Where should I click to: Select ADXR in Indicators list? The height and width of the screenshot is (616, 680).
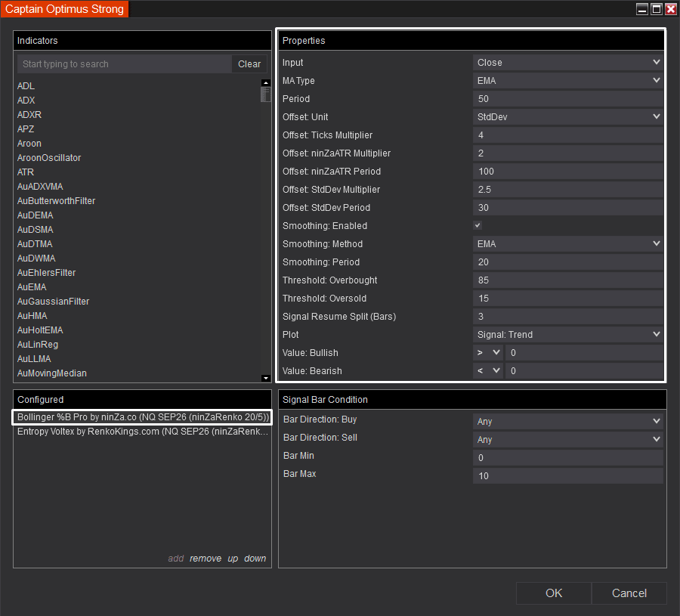29,115
